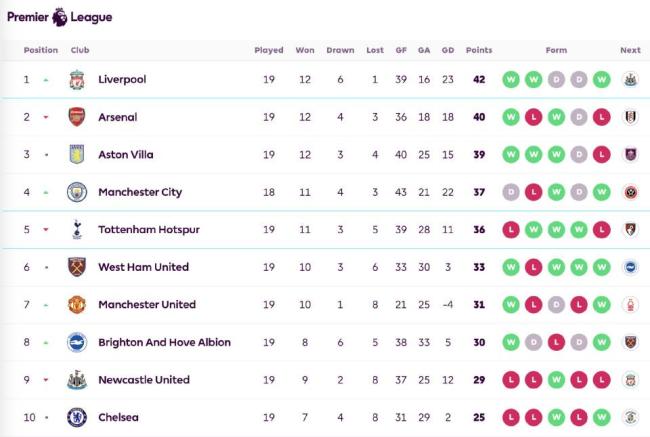Sort table by Points column header
The width and height of the screenshot is (650, 437).
(479, 50)
